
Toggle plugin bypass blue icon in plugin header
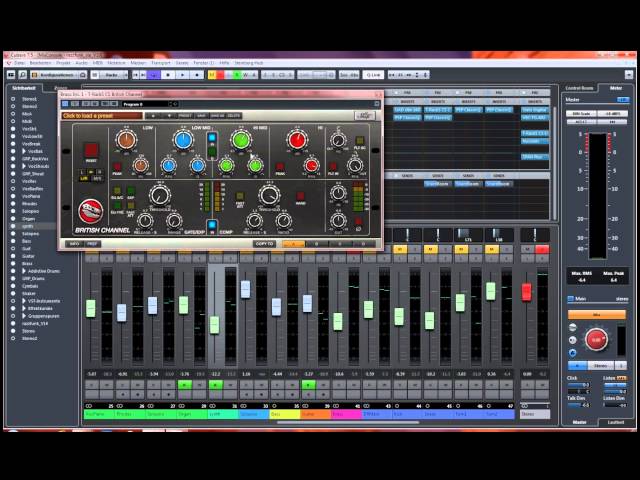(x=65, y=104)
